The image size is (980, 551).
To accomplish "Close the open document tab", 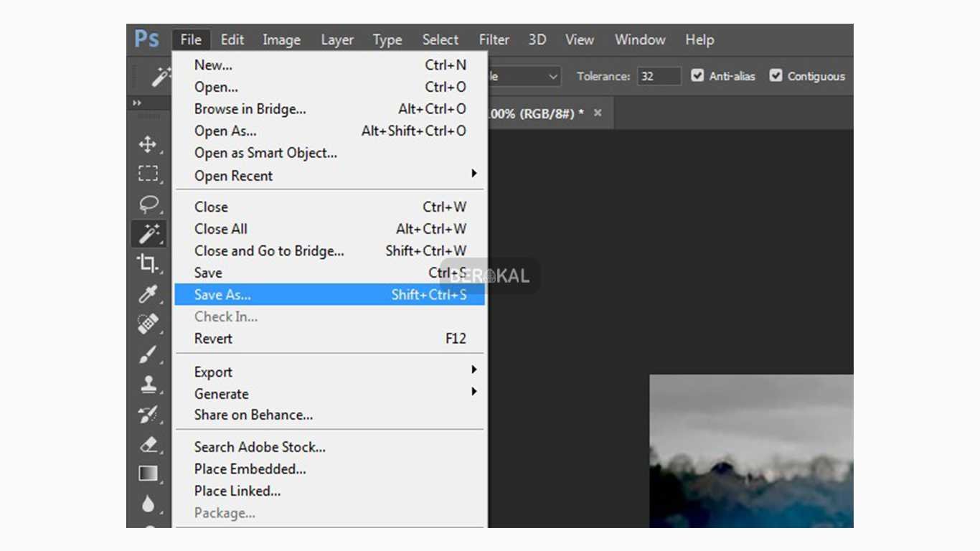I will click(598, 113).
